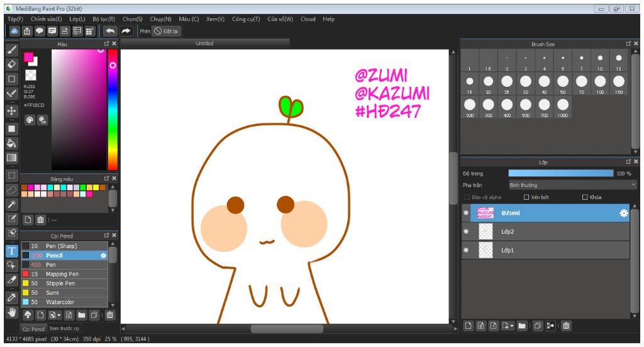Open the Cloud menu
Viewport: 644px width, 347px height.
308,19
